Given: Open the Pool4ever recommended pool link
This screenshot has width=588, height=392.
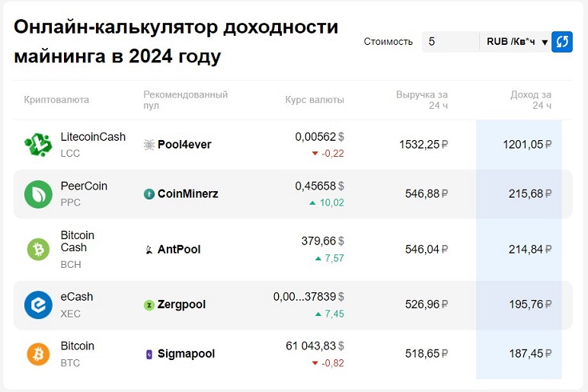Looking at the screenshot, I should point(184,145).
